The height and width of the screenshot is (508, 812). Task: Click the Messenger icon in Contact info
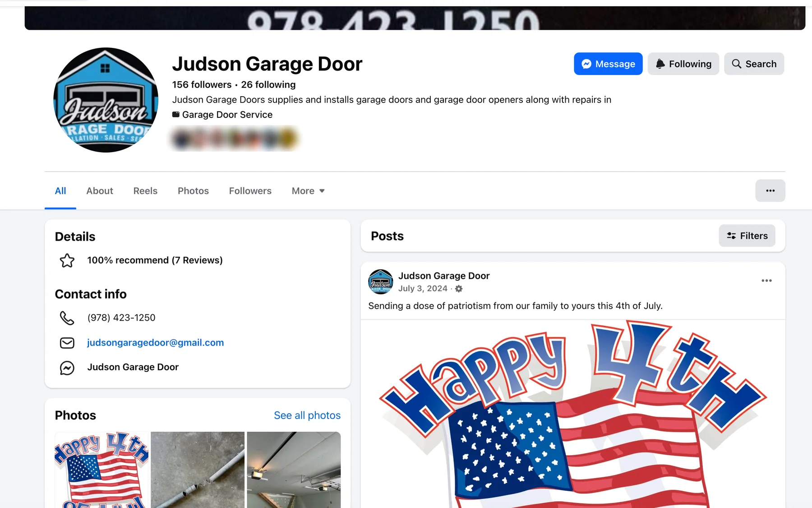[x=67, y=368]
